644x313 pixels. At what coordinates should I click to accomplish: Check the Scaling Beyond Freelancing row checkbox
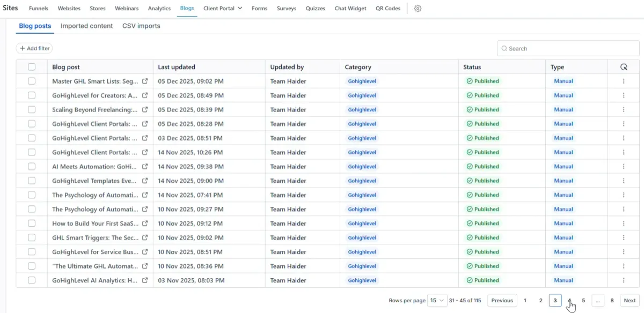click(x=32, y=109)
